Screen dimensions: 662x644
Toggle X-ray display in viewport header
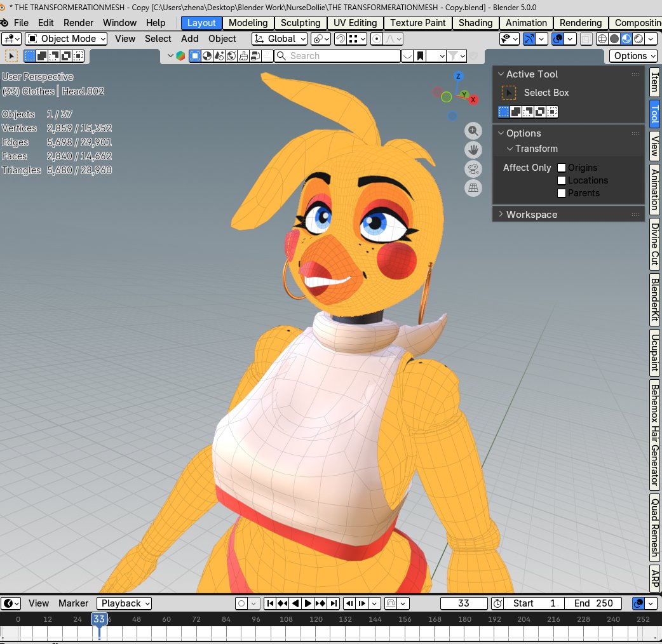pos(586,39)
